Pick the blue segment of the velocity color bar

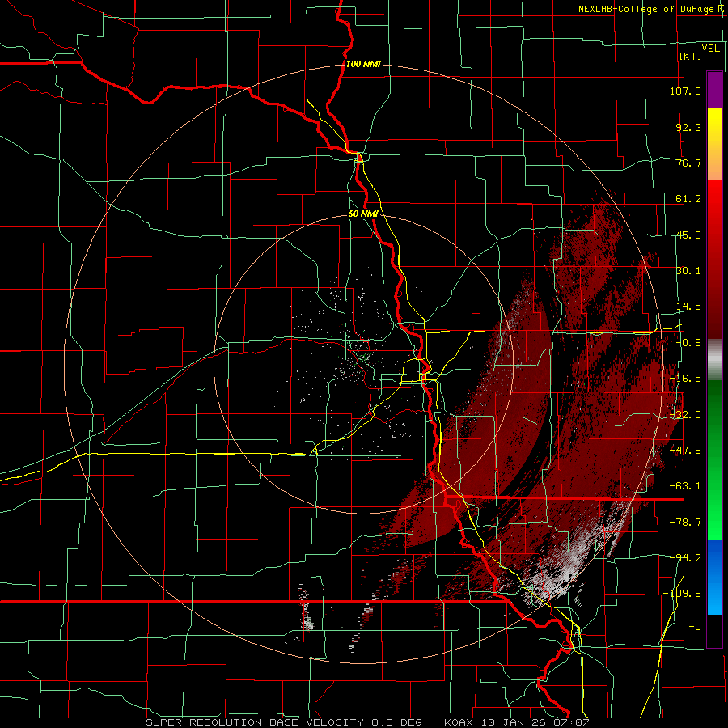tap(714, 577)
